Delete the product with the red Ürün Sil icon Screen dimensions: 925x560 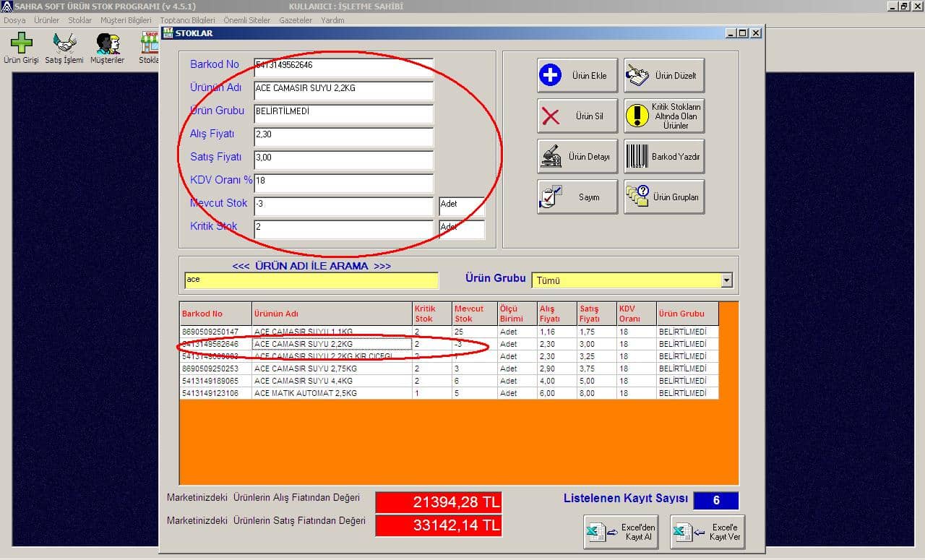click(576, 115)
